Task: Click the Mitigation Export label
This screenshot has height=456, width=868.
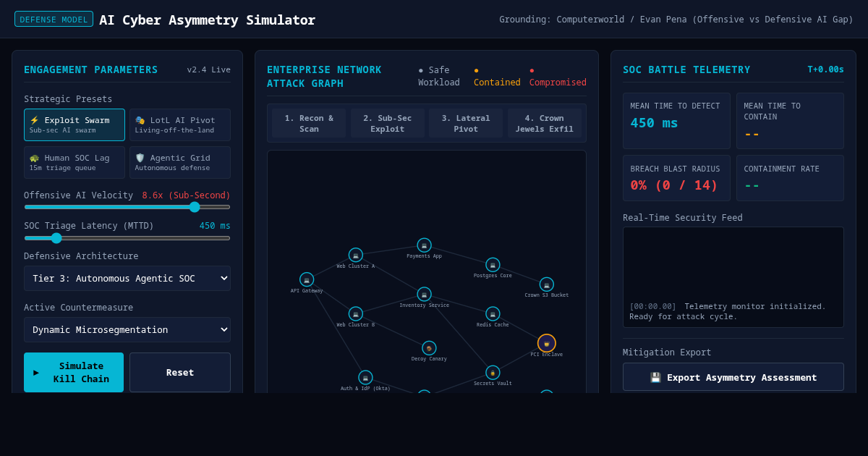Action: pos(667,352)
